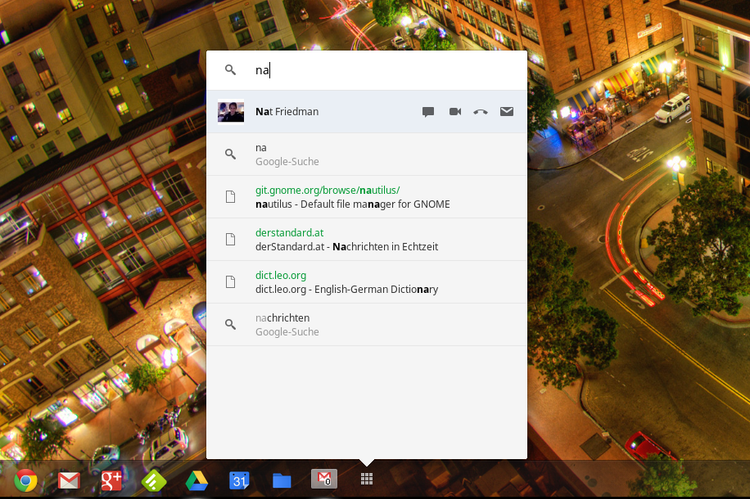Open the Gmail offline app with unread badge

coord(324,480)
